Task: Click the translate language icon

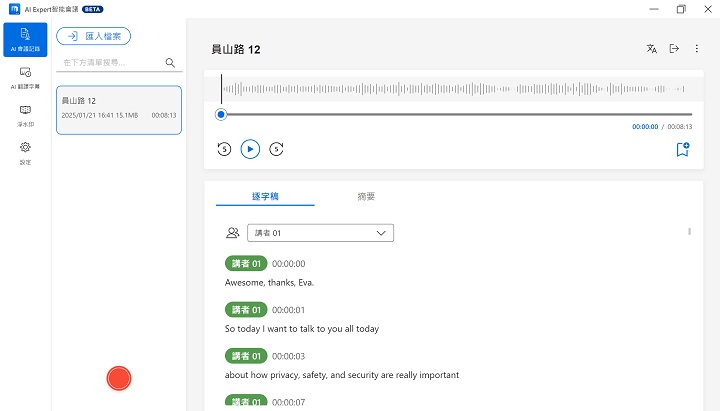Action: [652, 49]
